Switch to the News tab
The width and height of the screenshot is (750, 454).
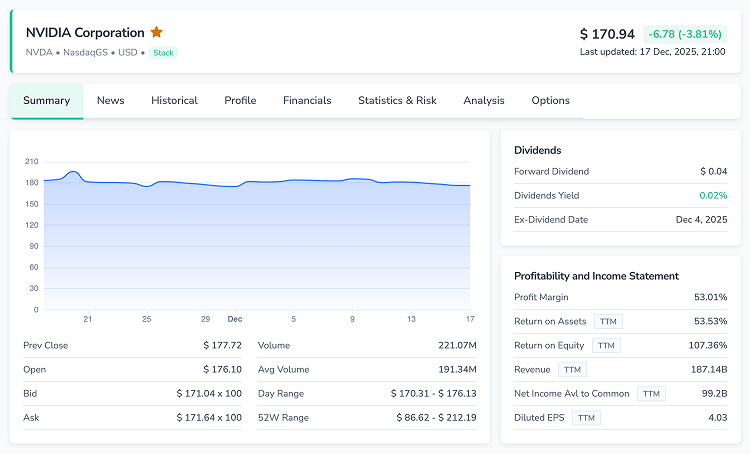tap(110, 100)
